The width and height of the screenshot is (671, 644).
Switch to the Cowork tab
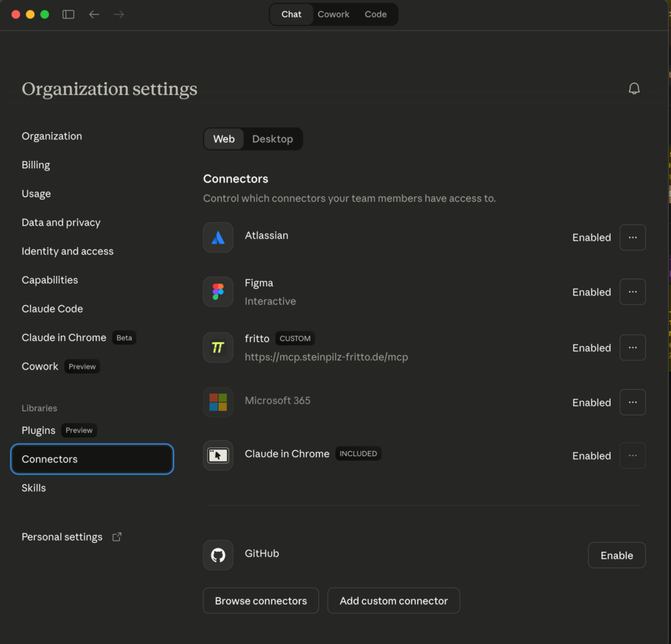[x=334, y=14]
